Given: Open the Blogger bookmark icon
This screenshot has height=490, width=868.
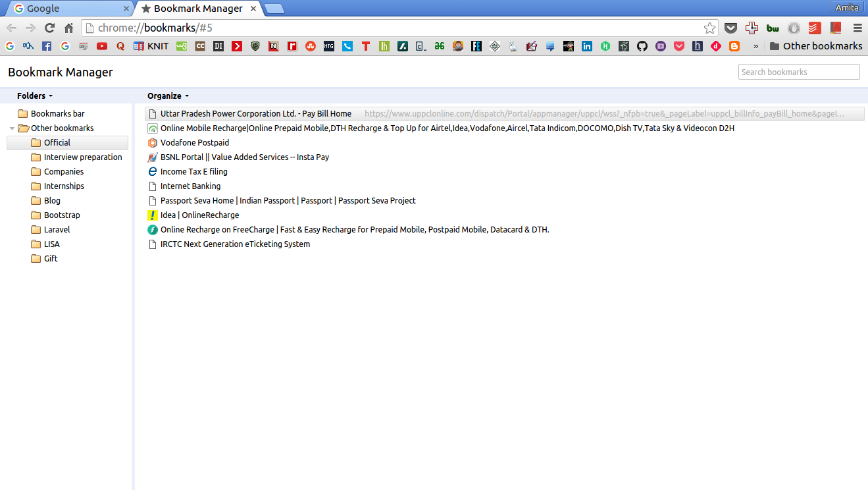Looking at the screenshot, I should click(x=734, y=46).
